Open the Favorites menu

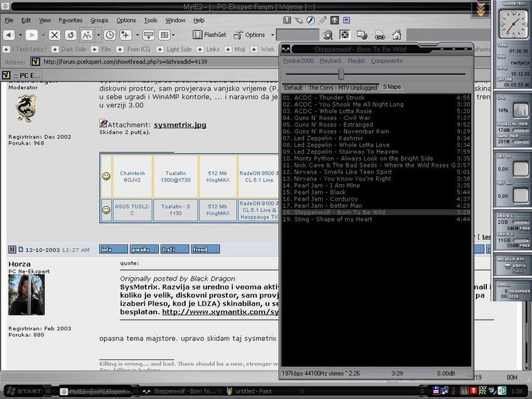tap(70, 20)
